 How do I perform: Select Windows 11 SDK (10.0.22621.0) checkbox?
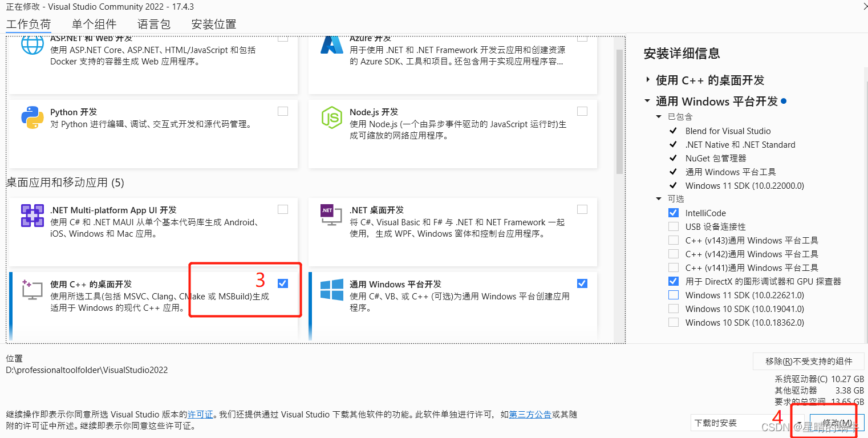click(674, 295)
